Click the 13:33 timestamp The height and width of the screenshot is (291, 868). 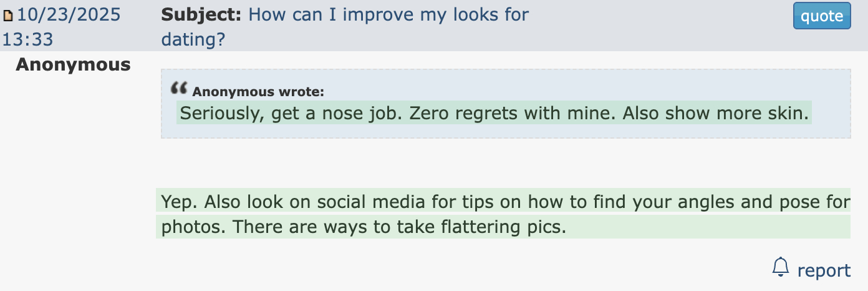pyautogui.click(x=27, y=39)
